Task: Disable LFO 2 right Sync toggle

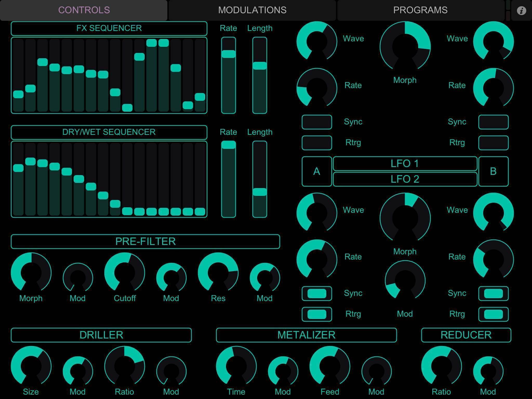Action: point(493,294)
